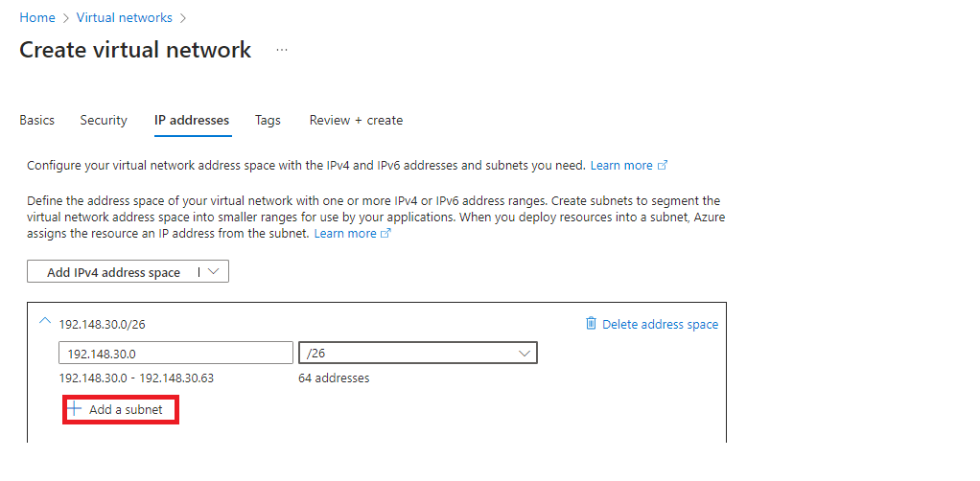Click the trash icon for Delete address space
Screen dimensions: 980x481
tap(591, 324)
